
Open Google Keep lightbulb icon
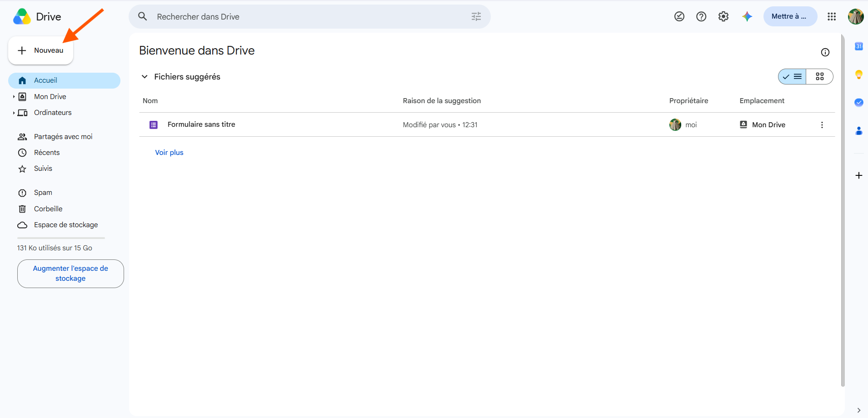click(x=859, y=75)
